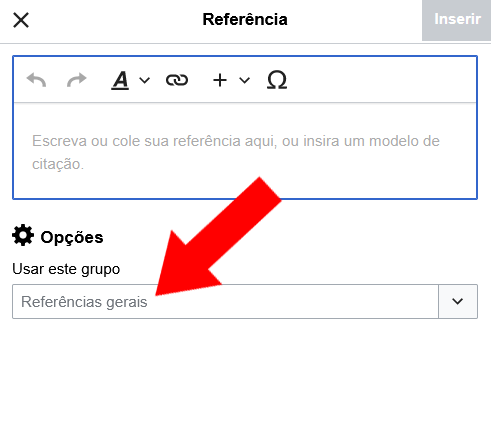Open the text style A formatting menu
The image size is (491, 439).
click(120, 80)
